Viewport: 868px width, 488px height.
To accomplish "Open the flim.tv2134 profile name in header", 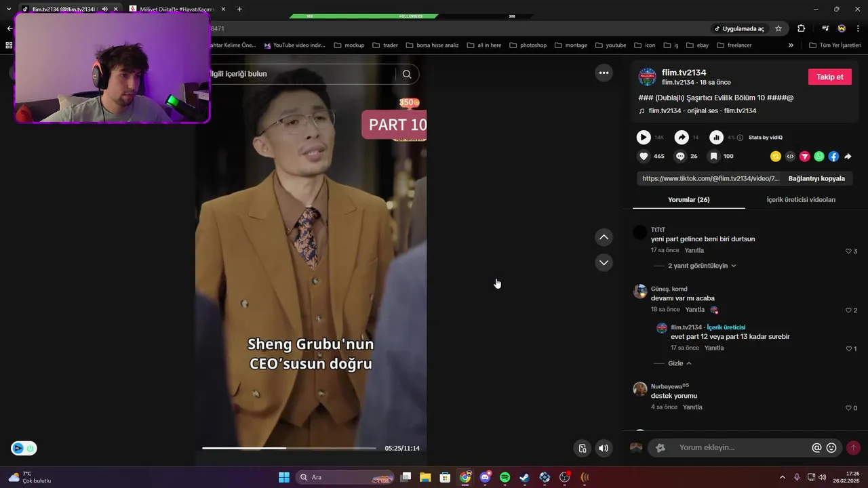I will [x=684, y=73].
